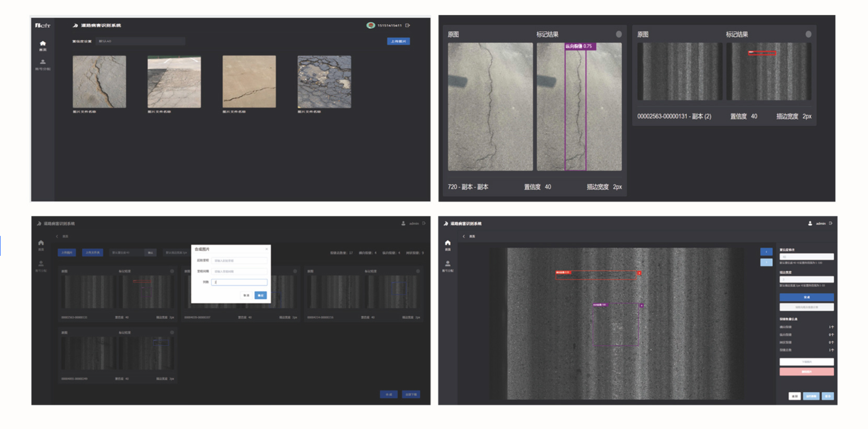This screenshot has height=429, width=868.
Task: Click the 列数 field in the 合成图片 dialog
Action: [x=239, y=282]
